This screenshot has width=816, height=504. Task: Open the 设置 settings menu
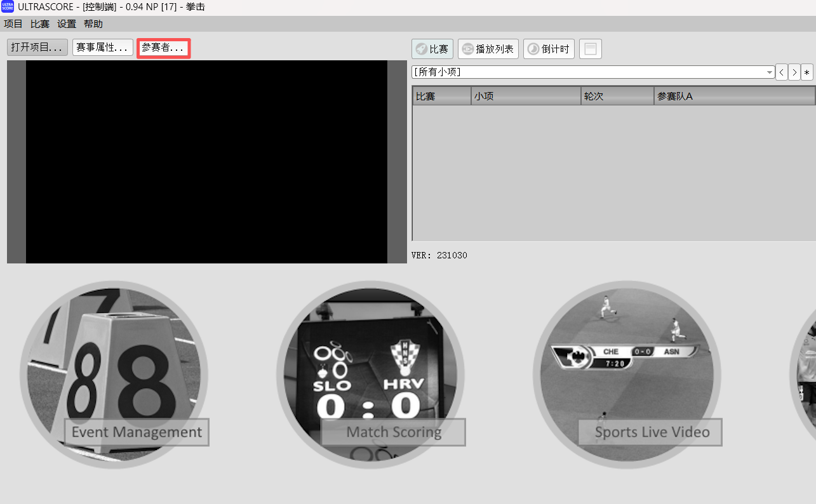67,24
